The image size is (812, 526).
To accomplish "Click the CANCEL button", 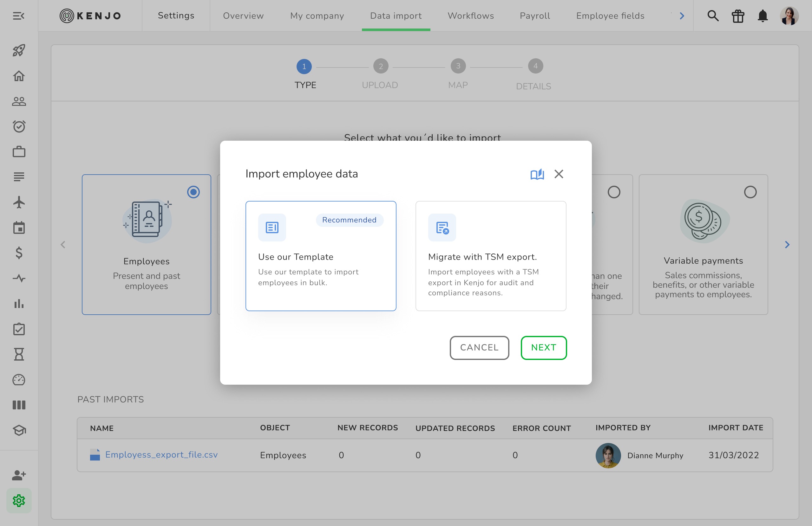I will coord(479,347).
